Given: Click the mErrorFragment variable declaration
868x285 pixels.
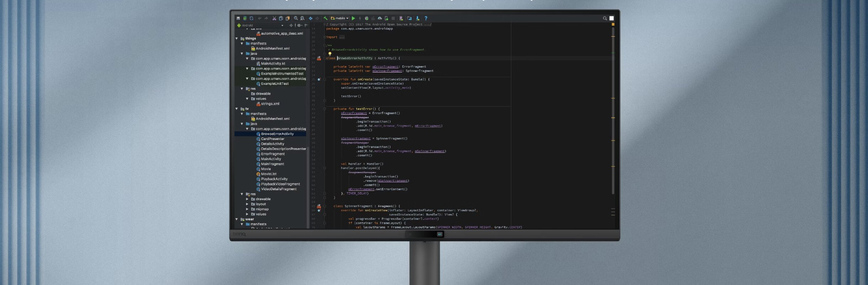Looking at the screenshot, I should [x=385, y=67].
